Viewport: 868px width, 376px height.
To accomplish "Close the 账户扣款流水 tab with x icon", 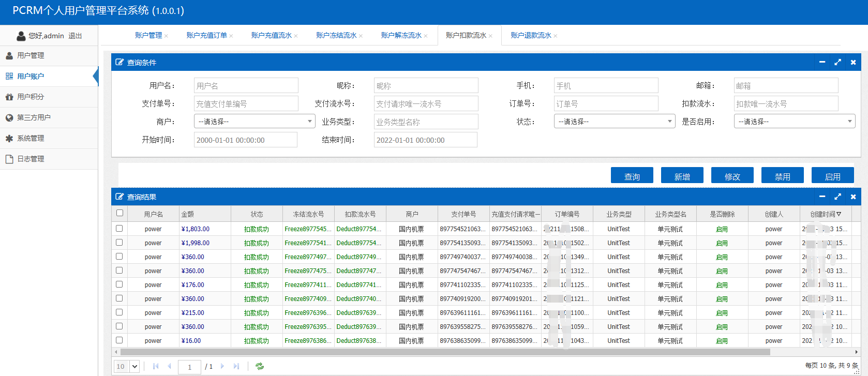I will tap(490, 36).
